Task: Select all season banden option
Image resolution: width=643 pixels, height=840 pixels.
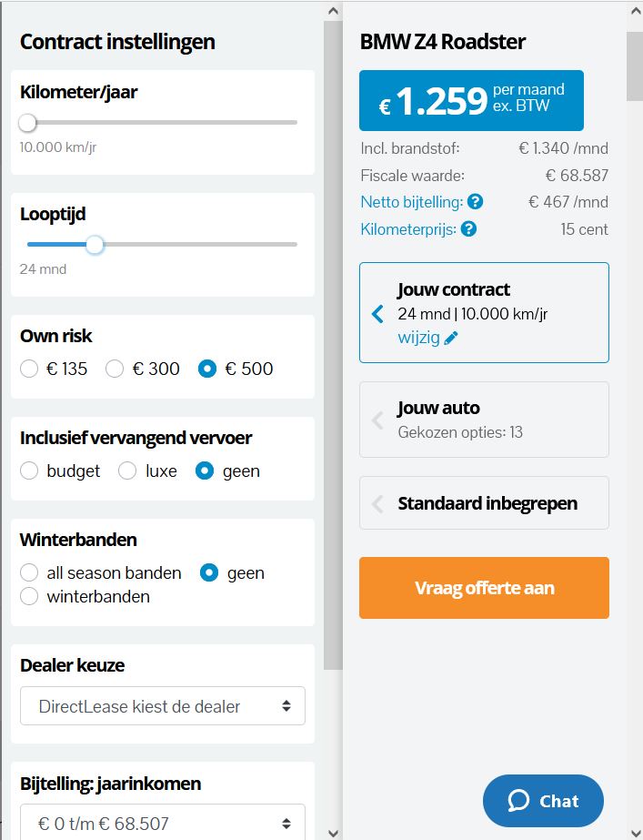Action: [x=29, y=572]
